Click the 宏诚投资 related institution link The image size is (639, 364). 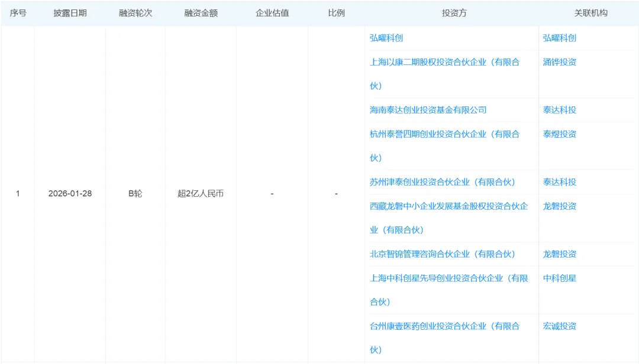point(559,326)
